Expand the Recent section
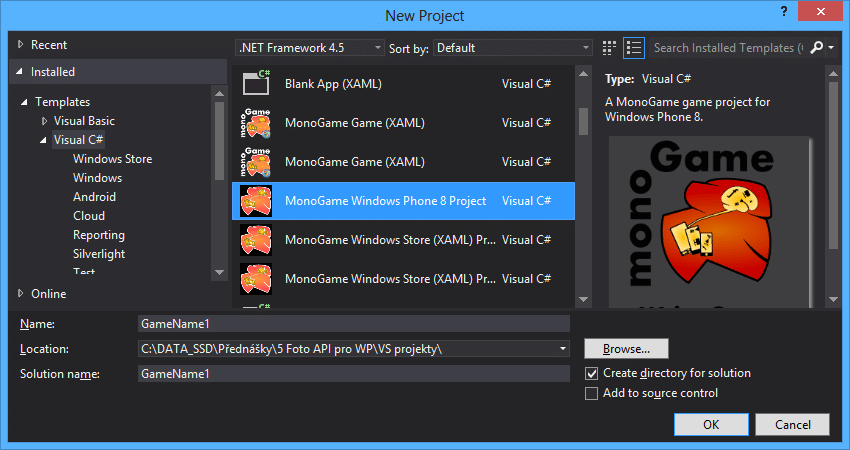This screenshot has width=850, height=450. coord(21,44)
